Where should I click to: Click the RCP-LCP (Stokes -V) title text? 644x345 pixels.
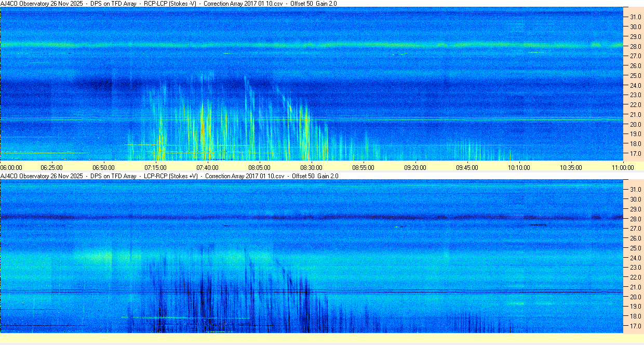[170, 4]
